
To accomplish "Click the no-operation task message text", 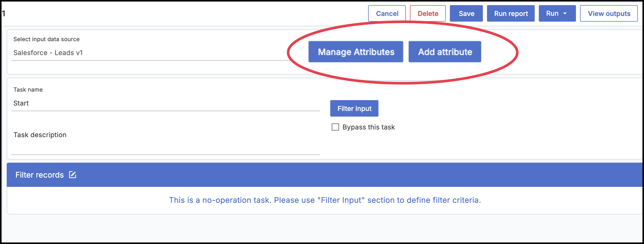I will [325, 200].
